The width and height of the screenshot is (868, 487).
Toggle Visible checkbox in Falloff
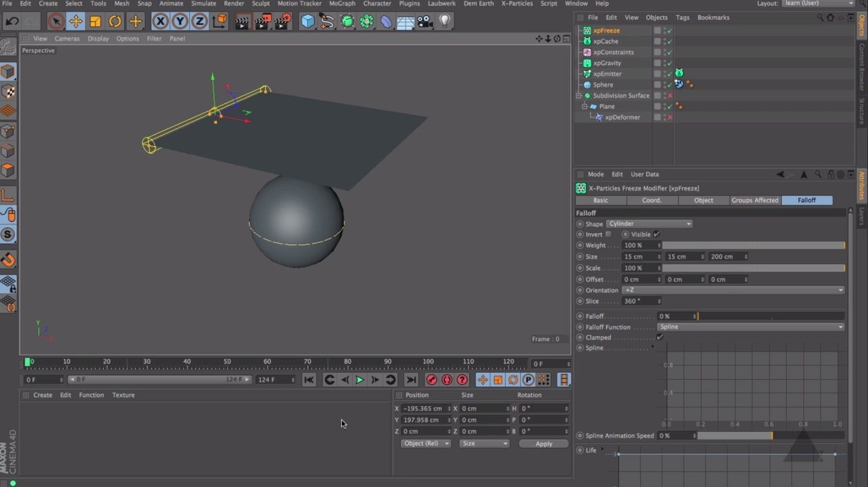(656, 234)
